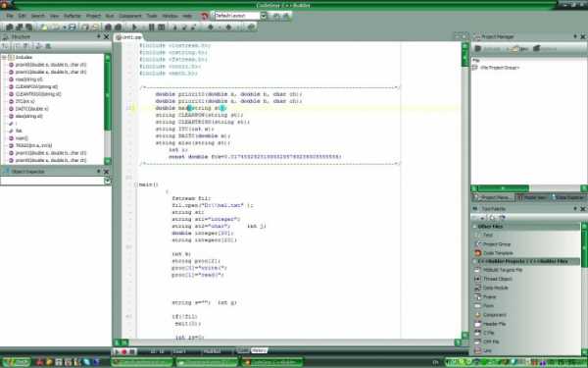Select main() in the Structure tree

click(22, 138)
